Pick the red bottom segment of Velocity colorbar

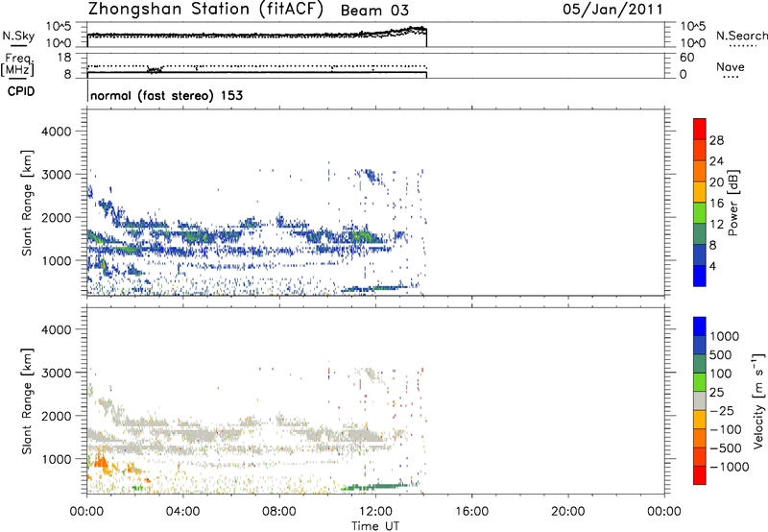pos(700,475)
